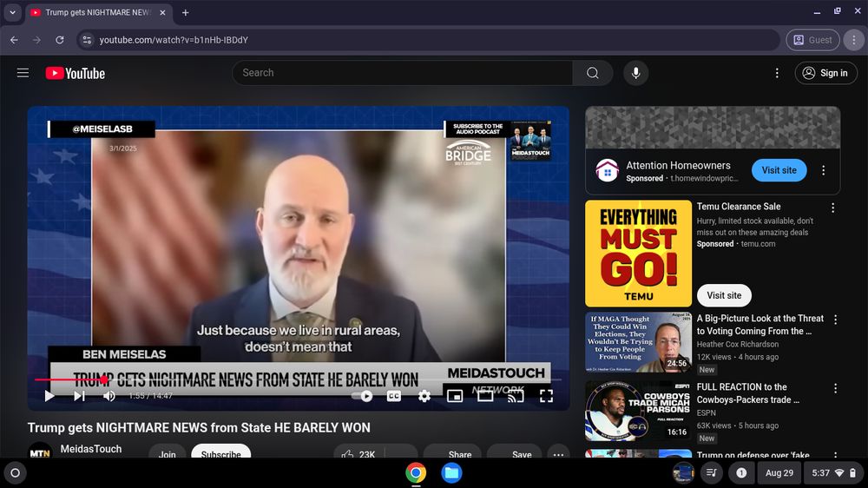Open the Aug 29 calendar date
The height and width of the screenshot is (488, 868).
(x=779, y=473)
